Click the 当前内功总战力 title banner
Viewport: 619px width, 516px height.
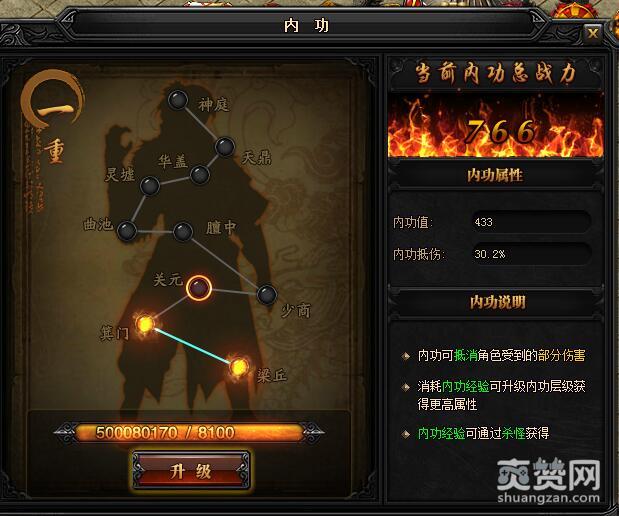pyautogui.click(x=496, y=73)
